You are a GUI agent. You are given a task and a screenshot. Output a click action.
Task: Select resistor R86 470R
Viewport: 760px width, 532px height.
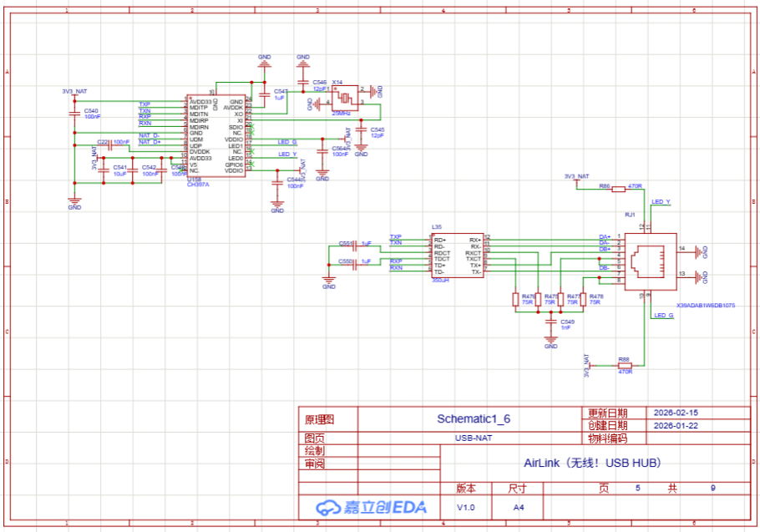(619, 189)
